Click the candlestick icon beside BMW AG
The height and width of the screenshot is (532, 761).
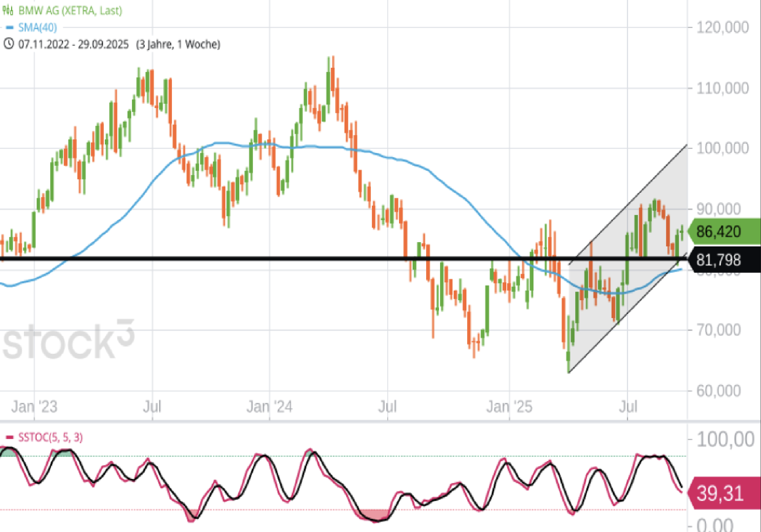click(x=8, y=10)
